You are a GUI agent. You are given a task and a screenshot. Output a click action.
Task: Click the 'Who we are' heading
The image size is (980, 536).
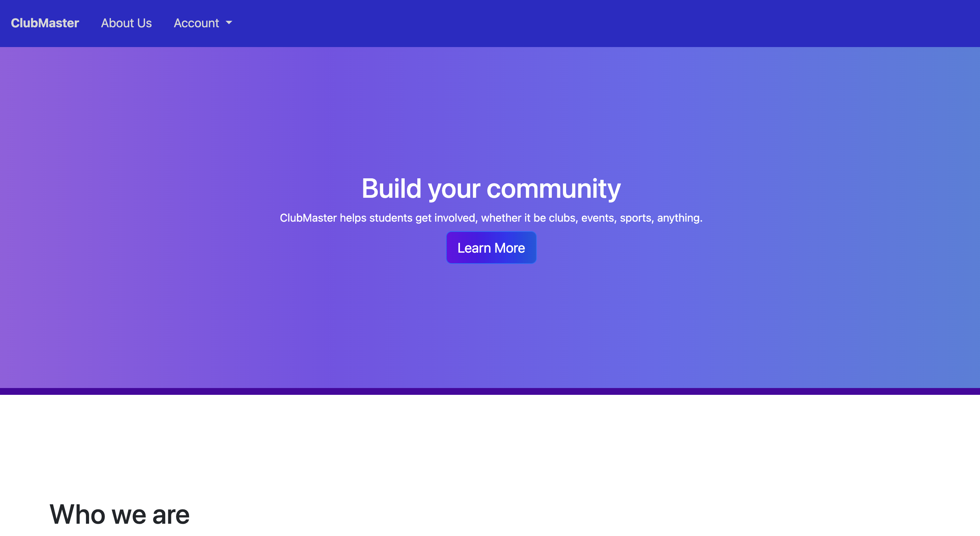click(119, 514)
